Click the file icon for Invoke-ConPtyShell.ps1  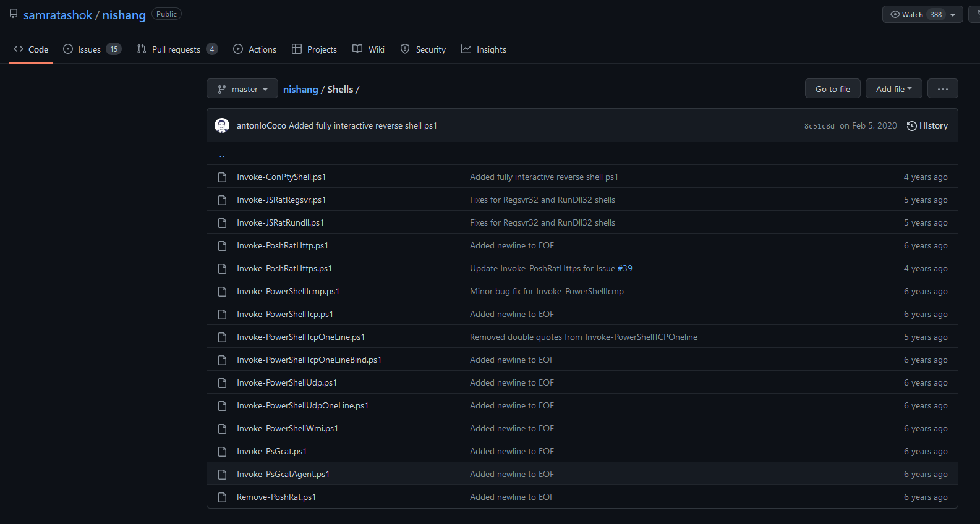223,177
